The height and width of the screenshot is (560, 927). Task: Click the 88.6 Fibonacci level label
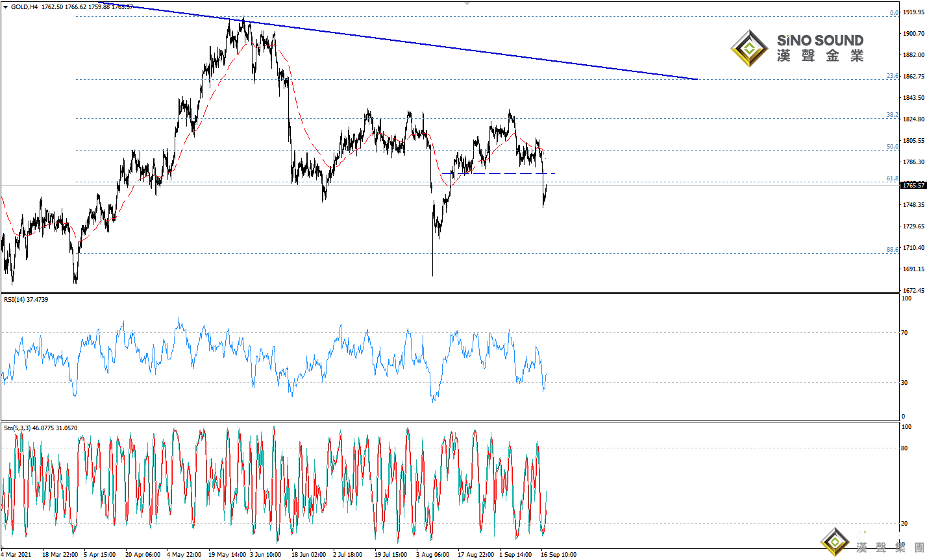click(x=893, y=250)
